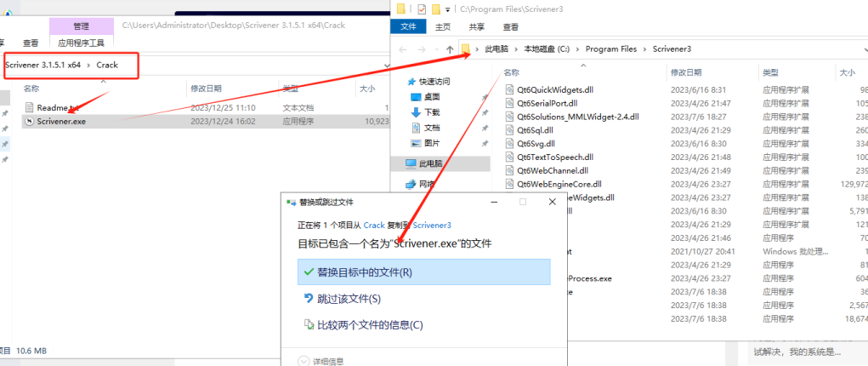868x366 pixels.
Task: Choose Compare info for both files (C)
Action: (x=369, y=324)
